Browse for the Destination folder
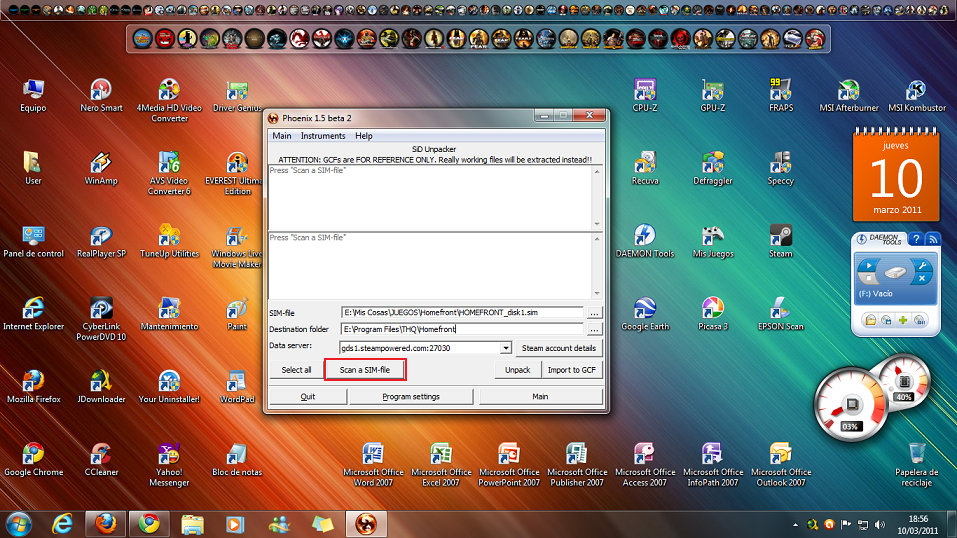The image size is (957, 538). [594, 329]
